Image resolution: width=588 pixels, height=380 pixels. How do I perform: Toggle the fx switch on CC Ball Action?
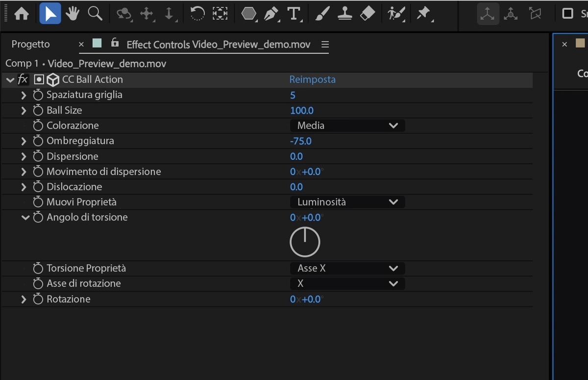click(23, 79)
